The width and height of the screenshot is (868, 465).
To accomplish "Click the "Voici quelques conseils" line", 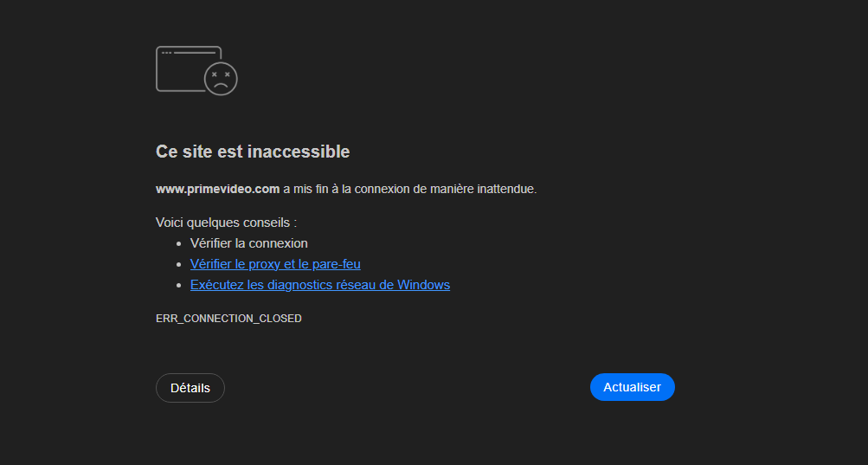I will click(226, 223).
